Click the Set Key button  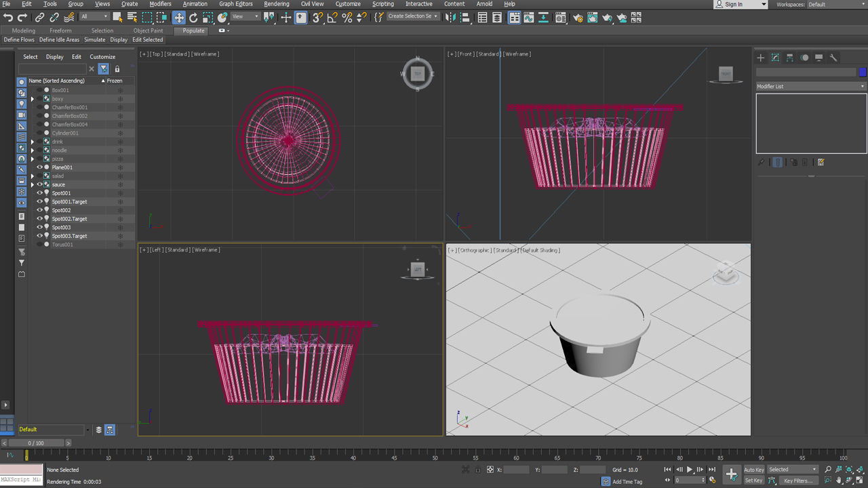754,481
